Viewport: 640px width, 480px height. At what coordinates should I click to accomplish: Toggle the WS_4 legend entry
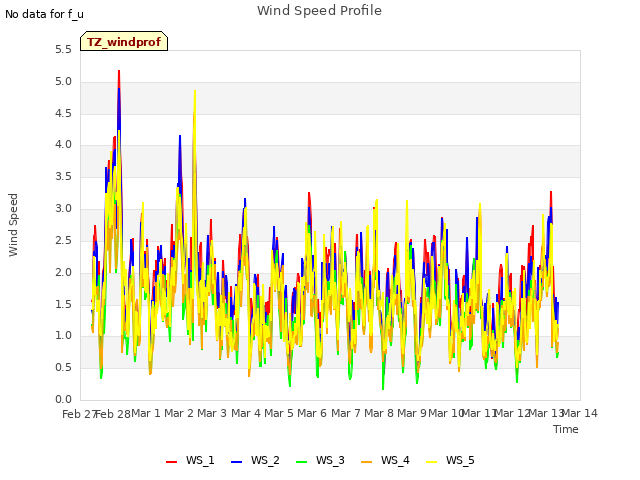[385, 460]
